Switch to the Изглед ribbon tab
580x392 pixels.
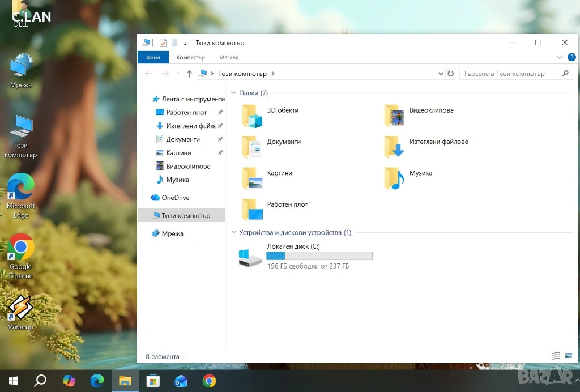tap(229, 57)
